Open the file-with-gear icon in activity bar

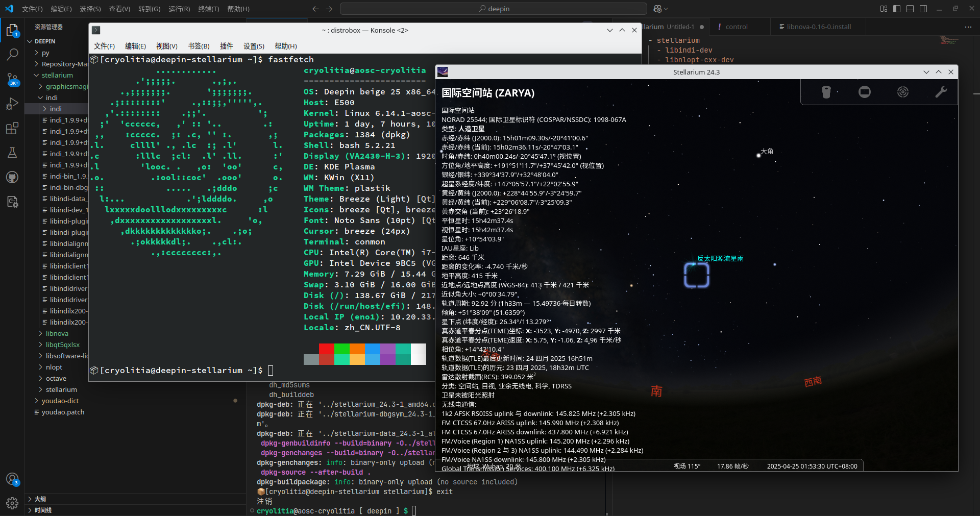tap(12, 202)
